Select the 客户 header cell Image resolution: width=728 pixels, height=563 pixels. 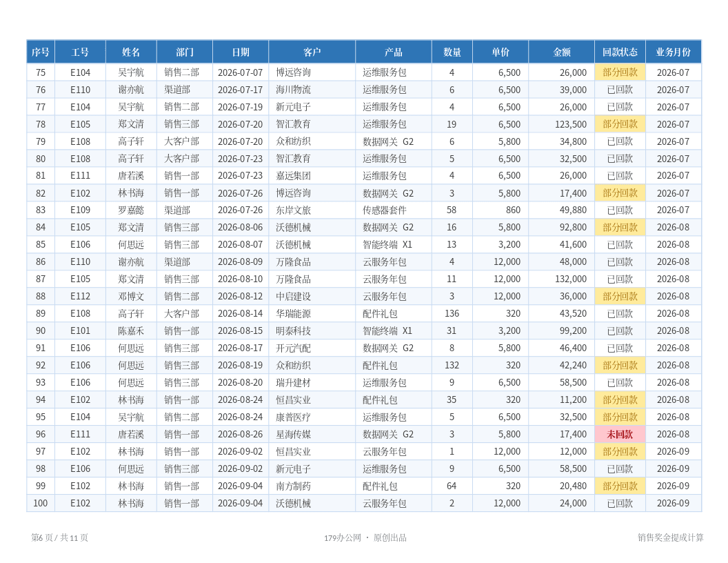point(312,52)
